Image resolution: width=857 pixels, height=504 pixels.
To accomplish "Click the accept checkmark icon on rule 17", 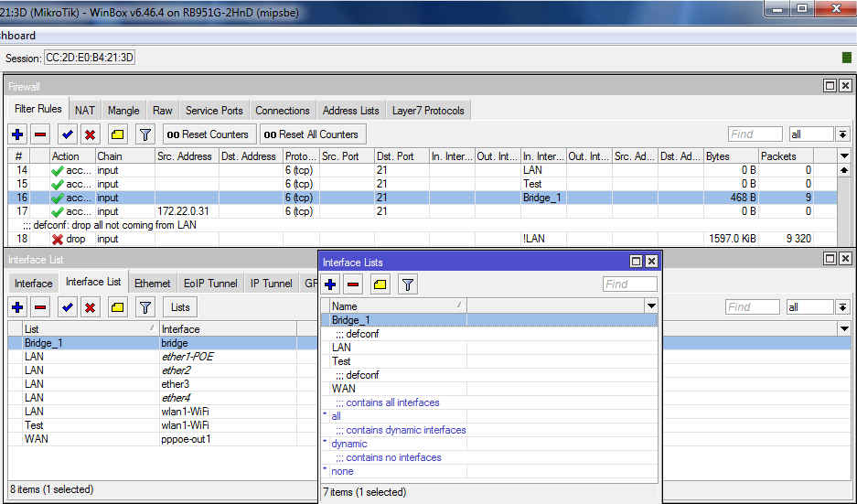I will pyautogui.click(x=58, y=211).
